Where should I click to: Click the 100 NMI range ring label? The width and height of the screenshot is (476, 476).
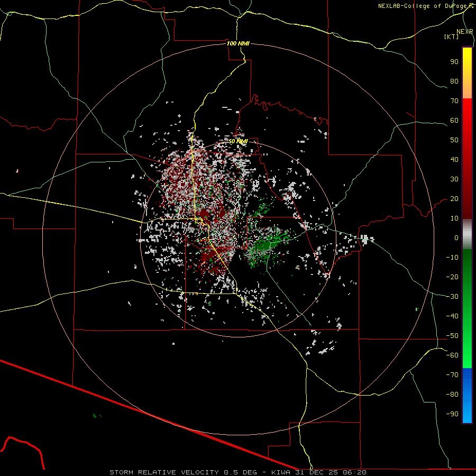click(239, 43)
